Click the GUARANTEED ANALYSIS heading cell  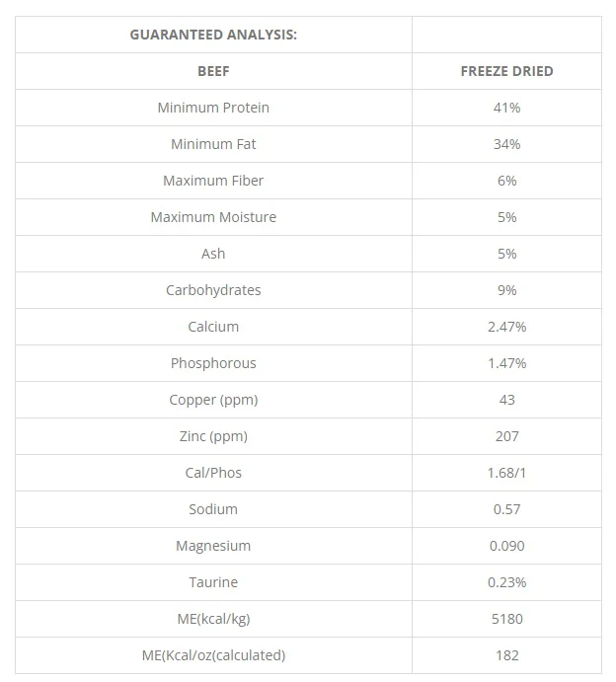(213, 35)
